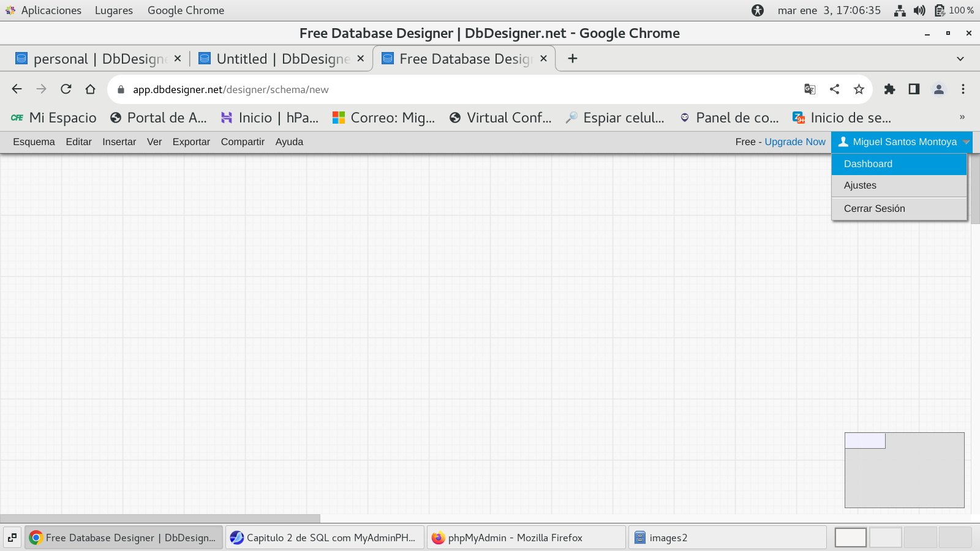Open the tab search dropdown arrow
This screenshot has height=551, width=980.
click(960, 59)
